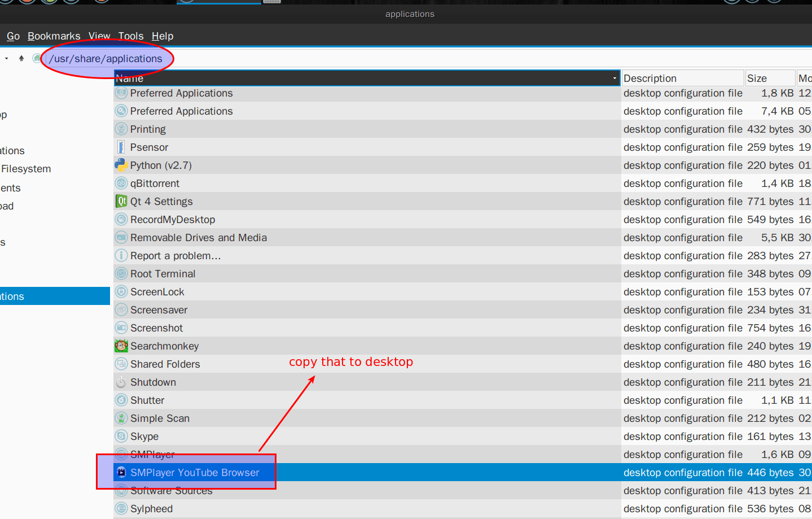Click the Simple Scan icon
Viewport: 812px width, 519px height.
[x=121, y=418]
